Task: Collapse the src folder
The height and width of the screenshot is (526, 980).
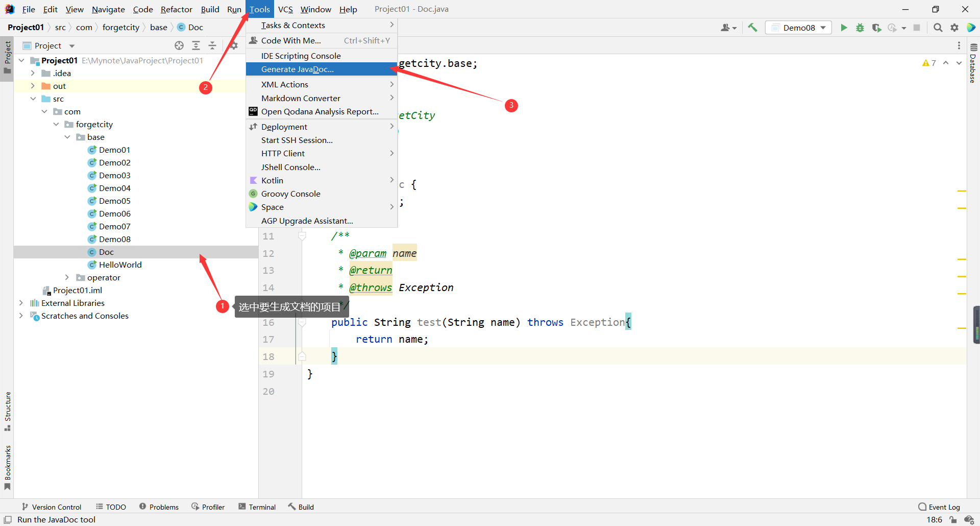Action: pyautogui.click(x=33, y=99)
